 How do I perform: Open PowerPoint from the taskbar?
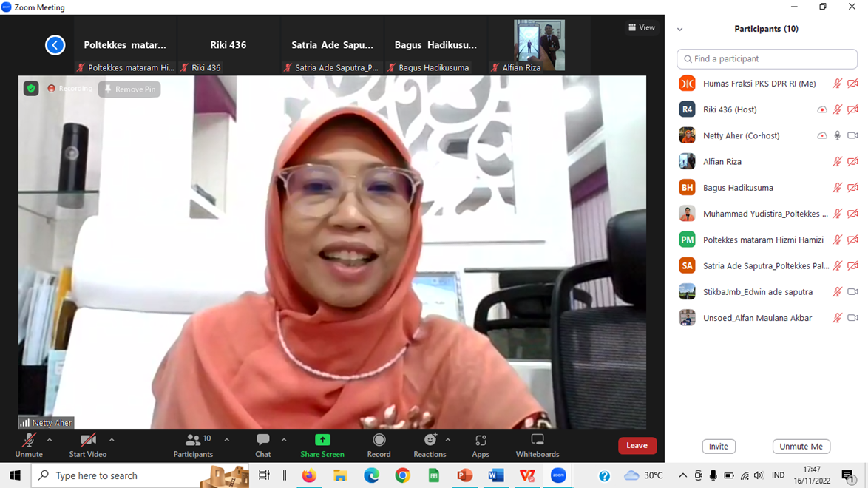point(465,476)
